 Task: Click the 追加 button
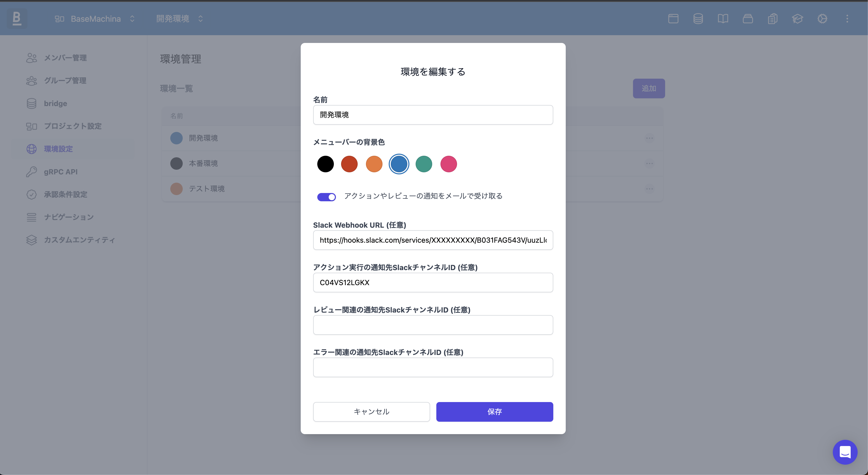click(x=649, y=88)
